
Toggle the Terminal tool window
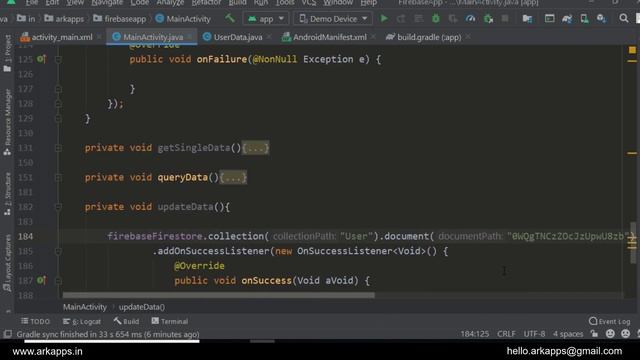point(170,321)
